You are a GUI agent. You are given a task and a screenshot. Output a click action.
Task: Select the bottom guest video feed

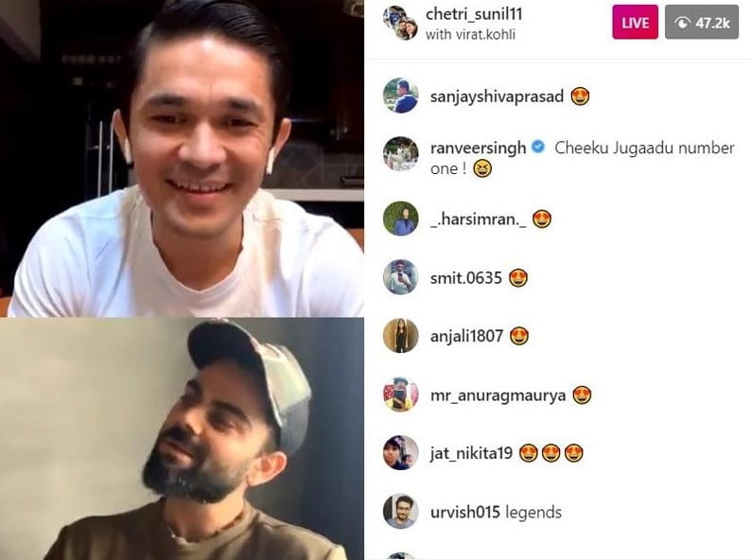pos(182,439)
